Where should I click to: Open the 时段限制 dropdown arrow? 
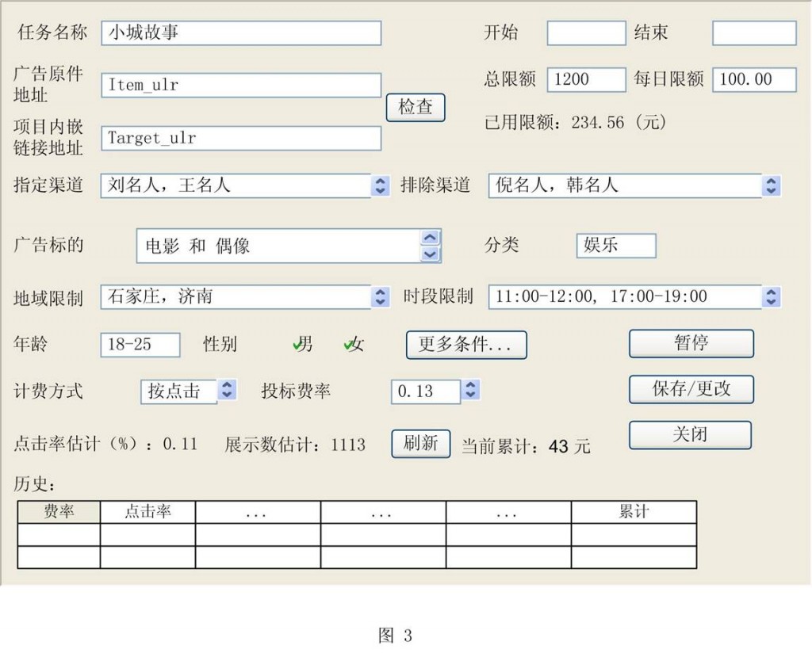(x=771, y=297)
